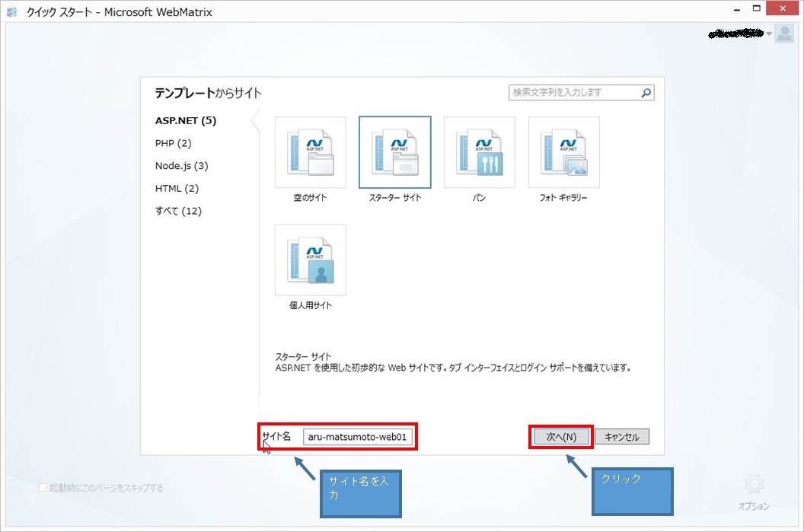
Task: Pick the パン (Bakery) template icon
Action: (480, 152)
